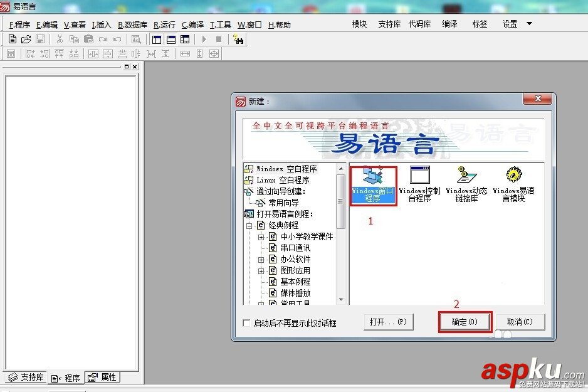Click the align left edges icon
Viewport: 588px width, 392px height.
[30, 54]
